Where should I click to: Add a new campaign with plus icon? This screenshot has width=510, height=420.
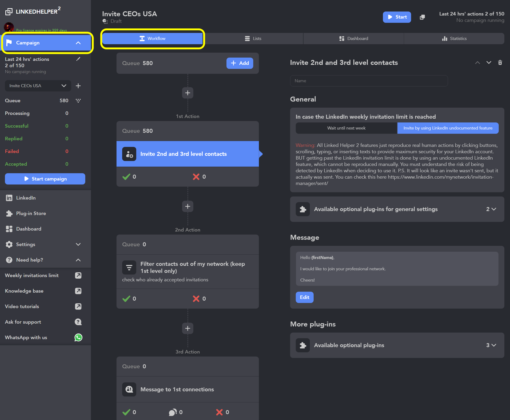pos(78,86)
